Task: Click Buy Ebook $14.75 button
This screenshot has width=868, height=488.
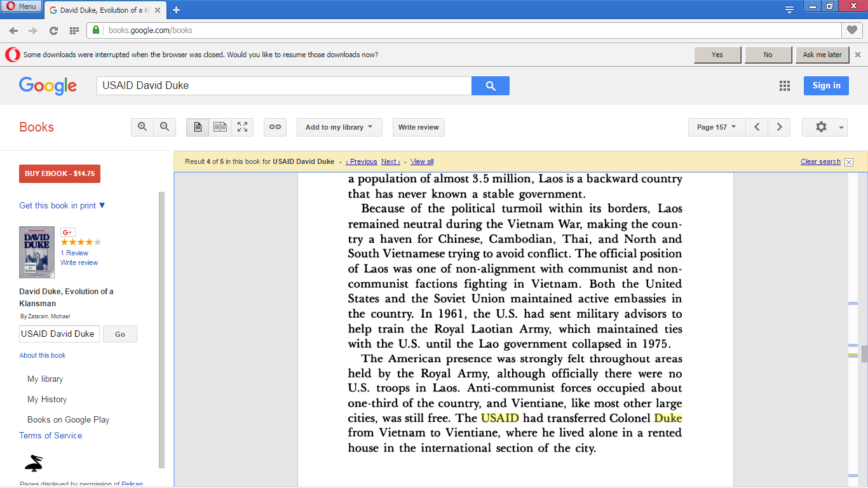Action: [x=60, y=173]
